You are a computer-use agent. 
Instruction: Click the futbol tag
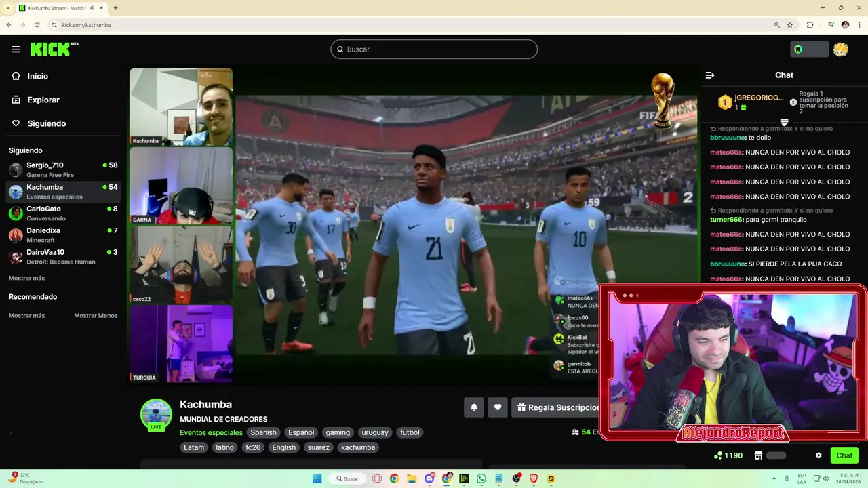coord(410,432)
